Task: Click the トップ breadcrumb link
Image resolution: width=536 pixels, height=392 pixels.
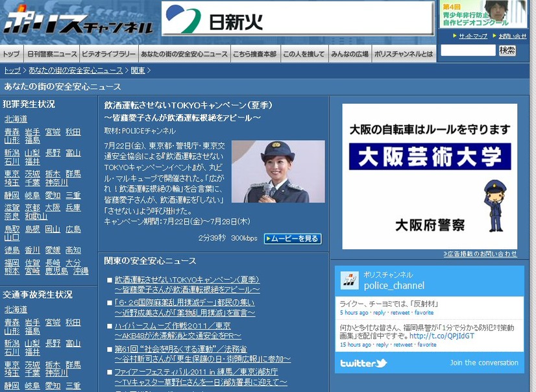Action: click(12, 70)
